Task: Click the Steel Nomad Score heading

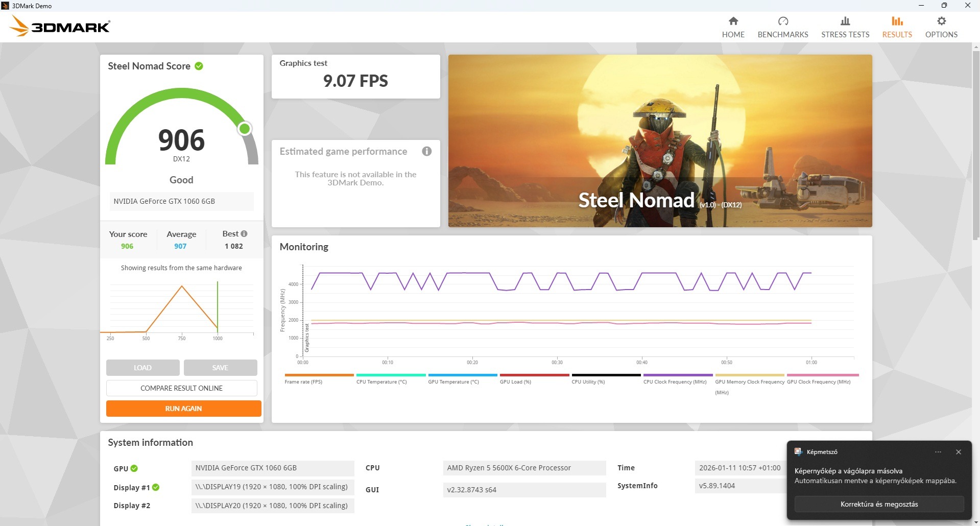Action: pos(149,66)
